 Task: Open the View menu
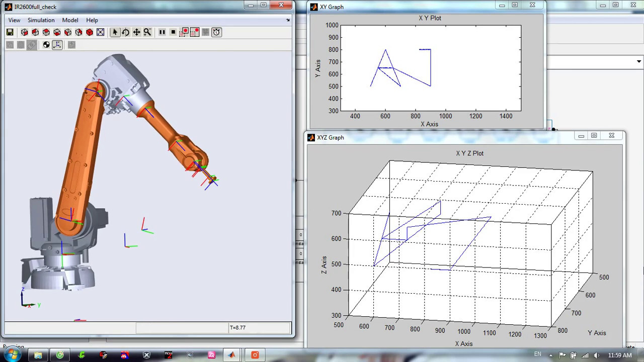click(14, 20)
